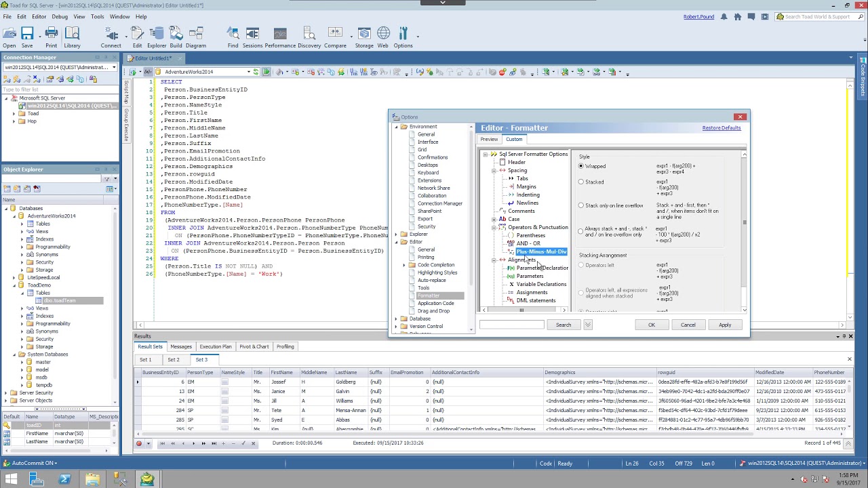This screenshot has width=868, height=488.
Task: Click the green Execute SQL button in editor toolbar
Action: pos(267,72)
